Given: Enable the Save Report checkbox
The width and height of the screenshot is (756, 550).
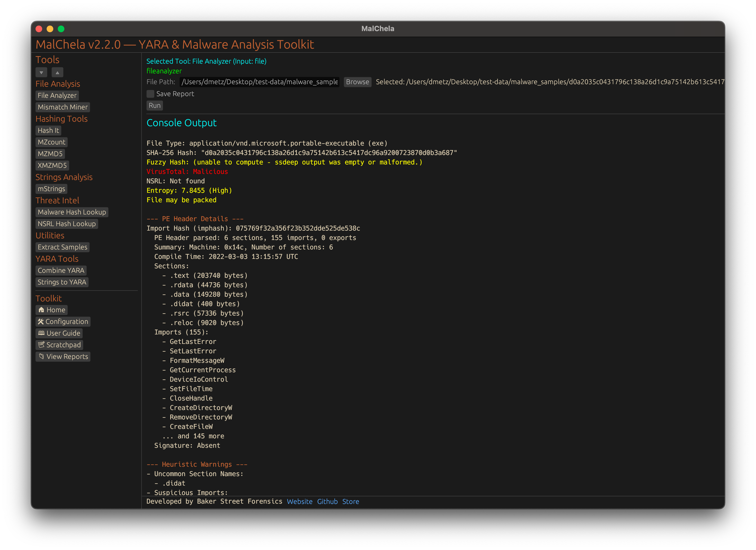Looking at the screenshot, I should coord(150,94).
